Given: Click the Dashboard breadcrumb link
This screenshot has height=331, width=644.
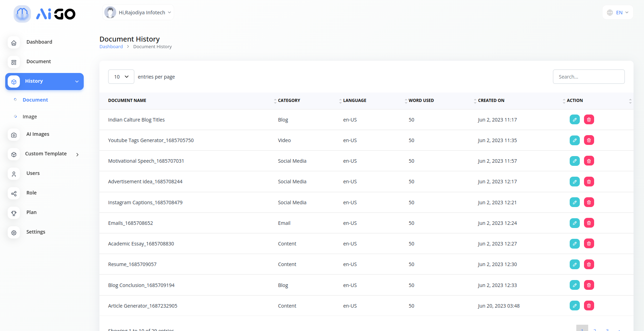Looking at the screenshot, I should pos(111,47).
